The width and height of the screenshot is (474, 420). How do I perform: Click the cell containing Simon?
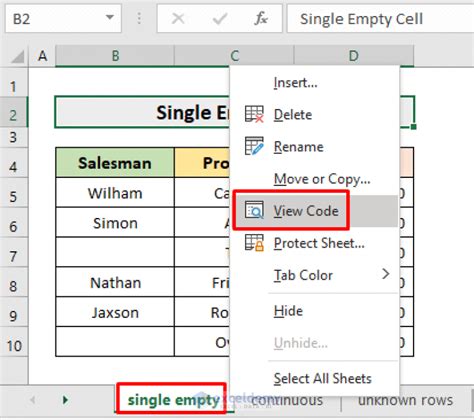click(x=115, y=223)
